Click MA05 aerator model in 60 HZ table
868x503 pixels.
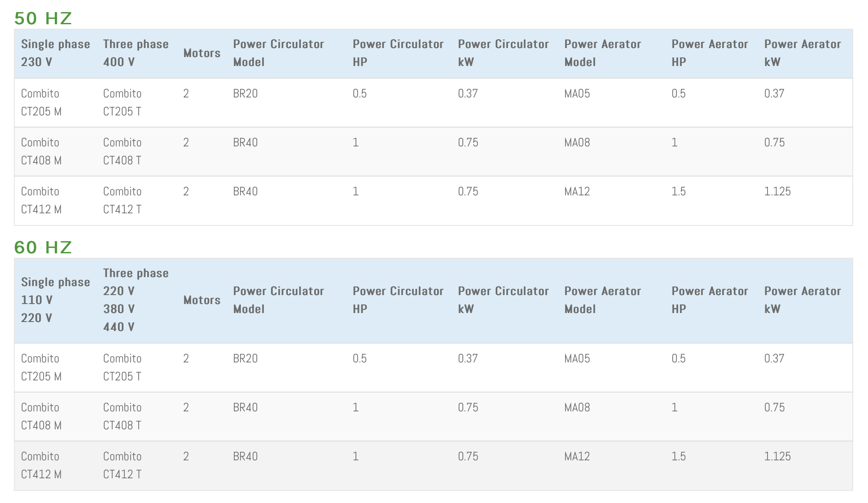[577, 358]
